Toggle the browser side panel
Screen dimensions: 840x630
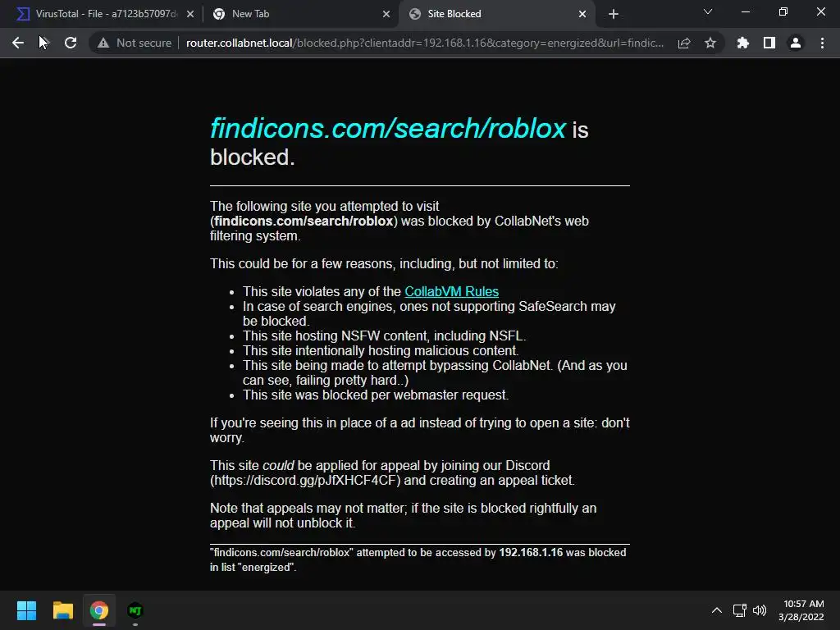tap(769, 43)
